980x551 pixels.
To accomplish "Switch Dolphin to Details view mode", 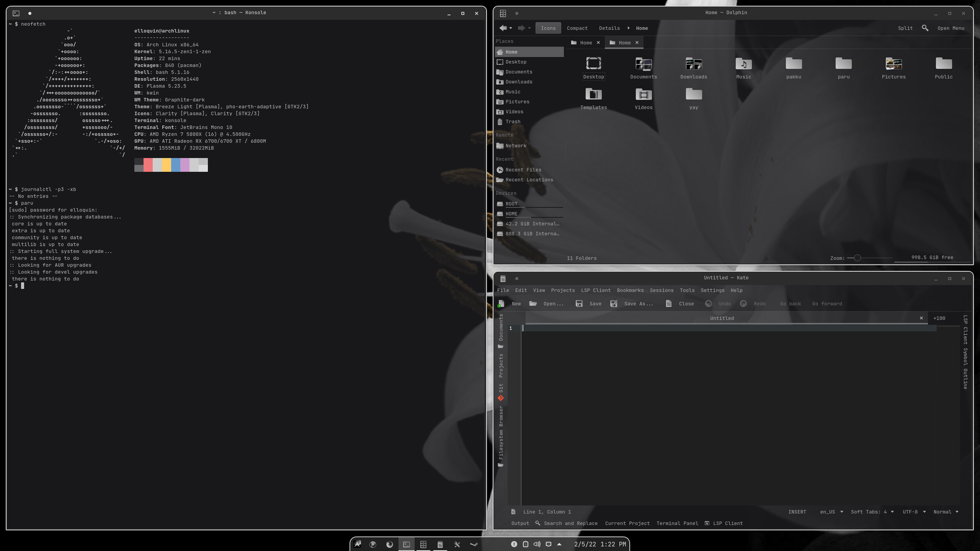I will point(609,28).
